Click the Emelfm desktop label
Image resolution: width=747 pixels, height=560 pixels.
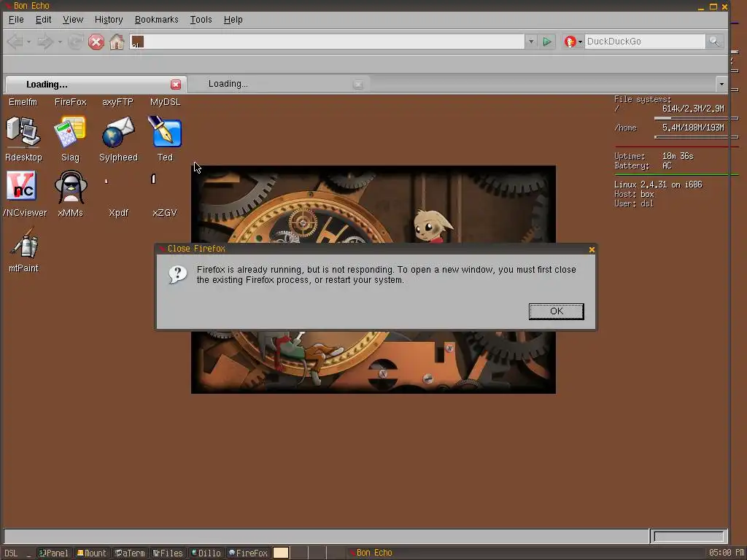23,102
